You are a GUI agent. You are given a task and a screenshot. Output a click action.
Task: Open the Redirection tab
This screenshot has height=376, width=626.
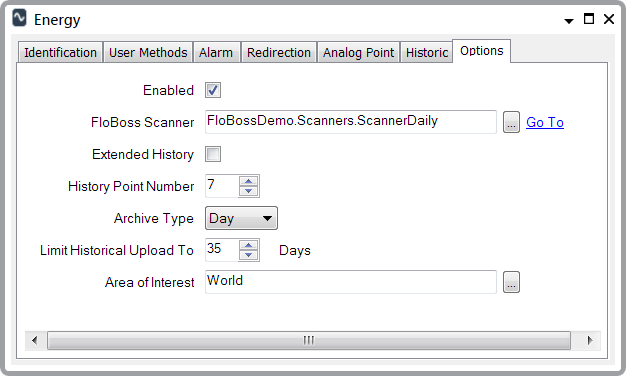pos(279,53)
